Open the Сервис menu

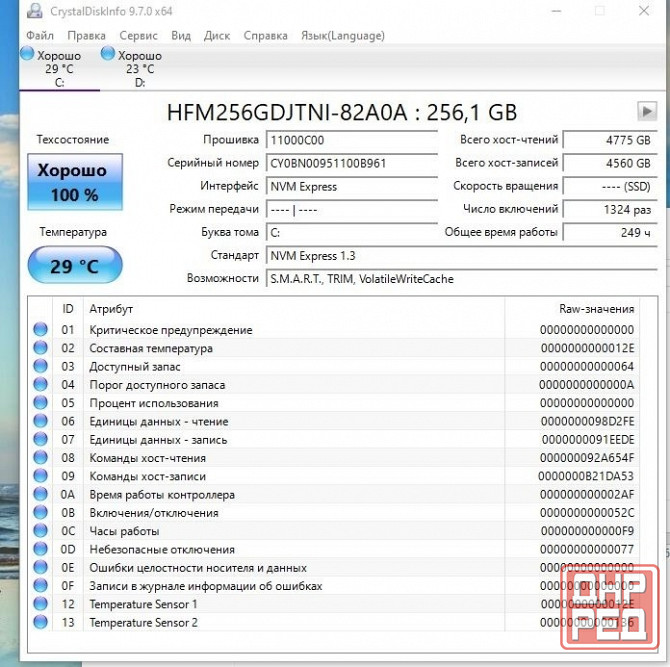point(138,35)
